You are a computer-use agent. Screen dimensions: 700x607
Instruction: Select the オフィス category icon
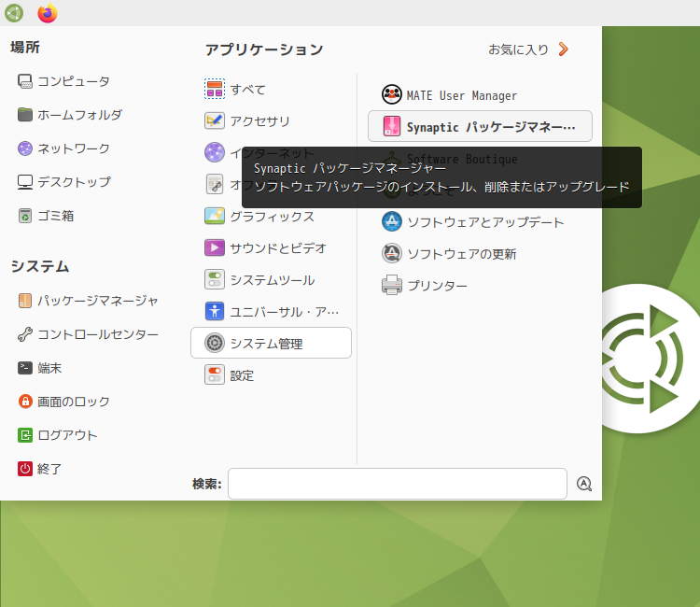[x=215, y=184]
